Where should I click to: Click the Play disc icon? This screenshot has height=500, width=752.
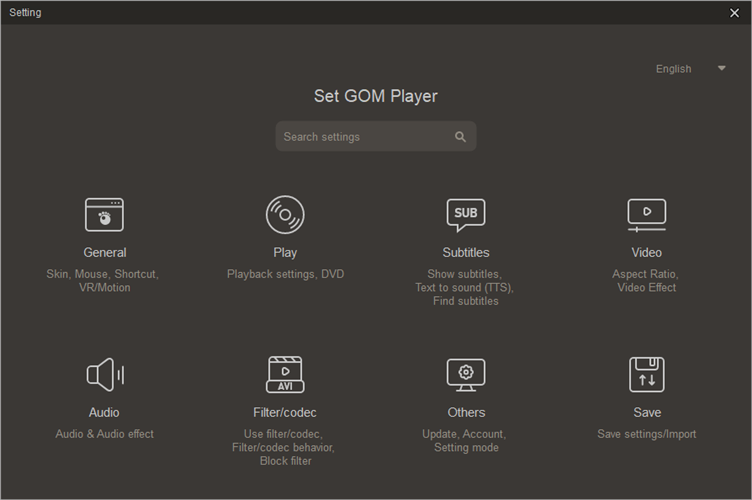285,215
